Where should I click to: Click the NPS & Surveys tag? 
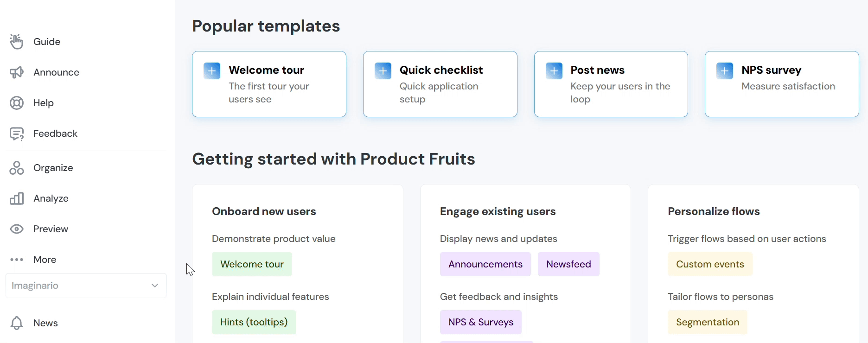480,322
